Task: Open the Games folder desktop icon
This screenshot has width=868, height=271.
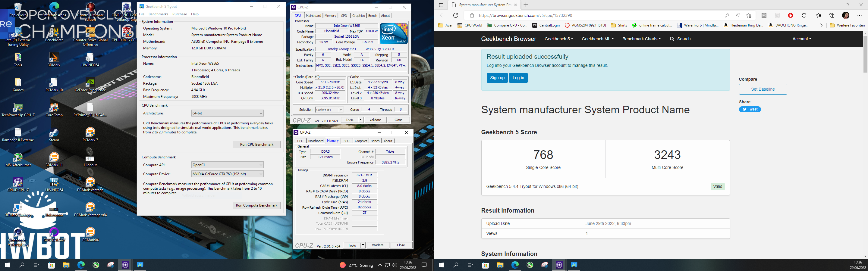Action: click(x=18, y=85)
